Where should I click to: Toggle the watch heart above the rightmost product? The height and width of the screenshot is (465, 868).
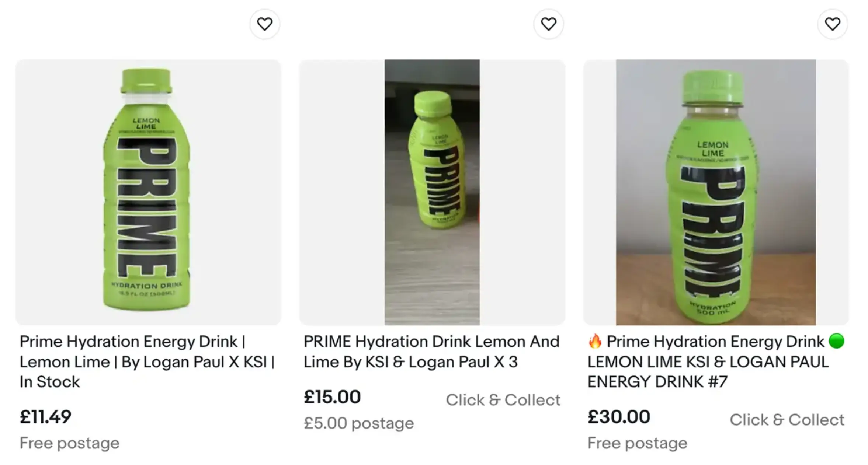pyautogui.click(x=832, y=23)
